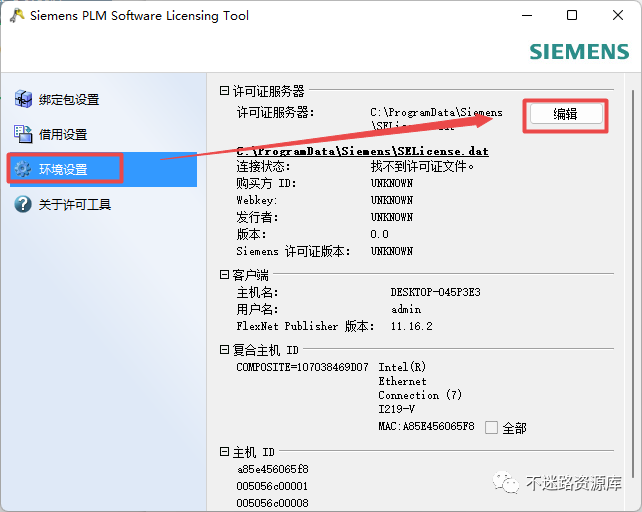Click UNKNOWN next to Webkey
642x512 pixels.
392,200
